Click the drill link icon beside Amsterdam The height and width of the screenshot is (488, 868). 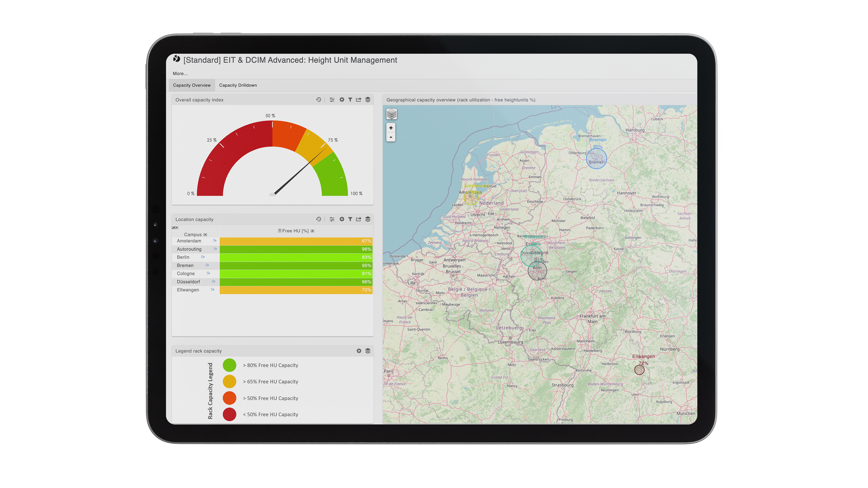pos(214,241)
